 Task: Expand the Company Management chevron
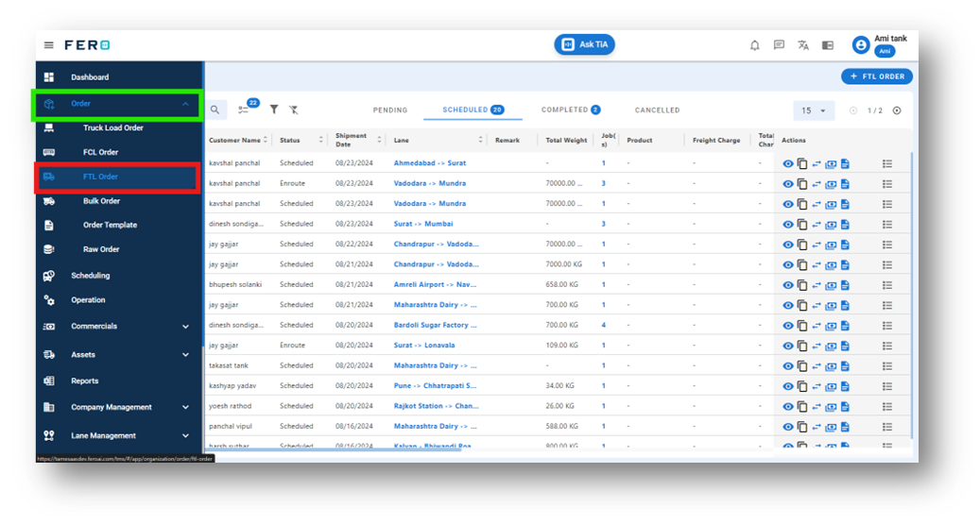pyautogui.click(x=185, y=407)
